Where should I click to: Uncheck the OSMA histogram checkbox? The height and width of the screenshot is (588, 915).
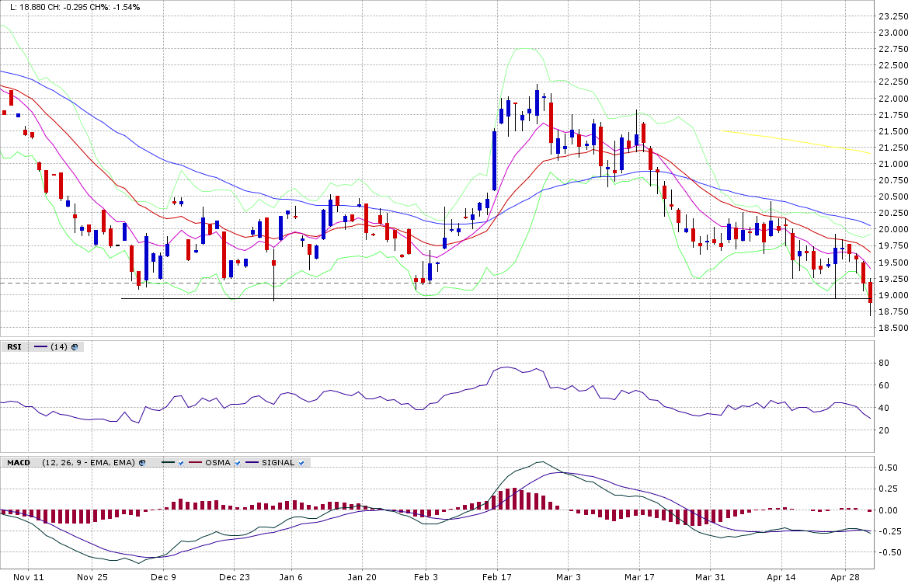tap(238, 463)
